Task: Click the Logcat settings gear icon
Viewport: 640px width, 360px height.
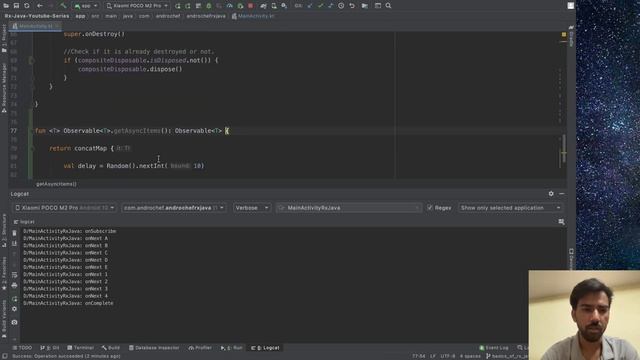Action: tap(551, 194)
